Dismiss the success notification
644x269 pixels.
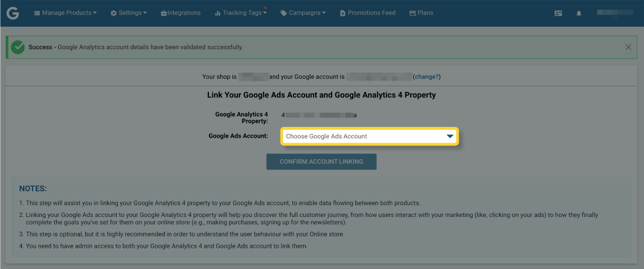click(x=628, y=47)
